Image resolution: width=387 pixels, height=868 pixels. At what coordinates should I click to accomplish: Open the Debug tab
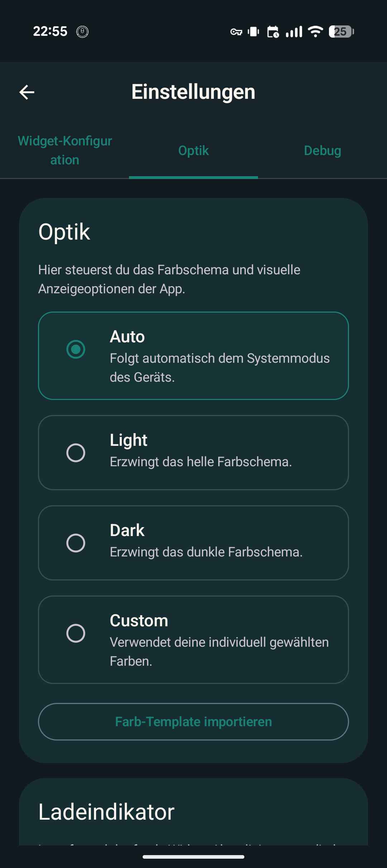tap(322, 151)
